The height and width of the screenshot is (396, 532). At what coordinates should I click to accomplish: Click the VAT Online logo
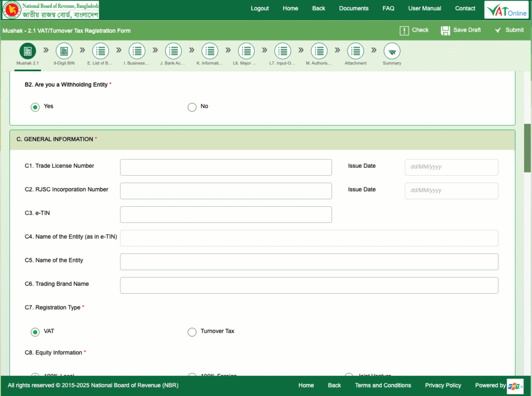507,10
